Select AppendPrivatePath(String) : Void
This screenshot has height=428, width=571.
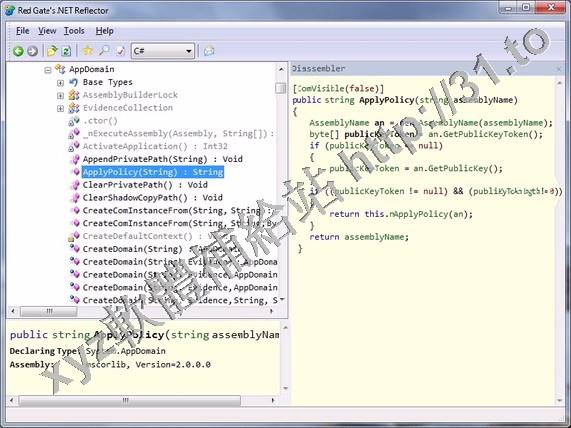[x=162, y=159]
